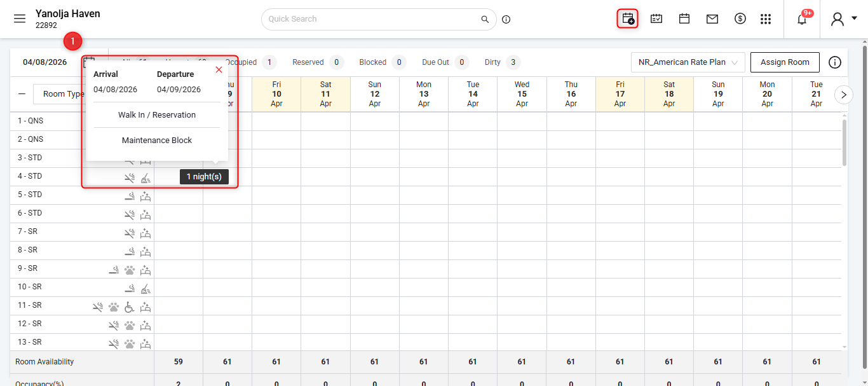Click the wheelchair accessible icon in row 11 - SR
868x386 pixels.
point(130,307)
